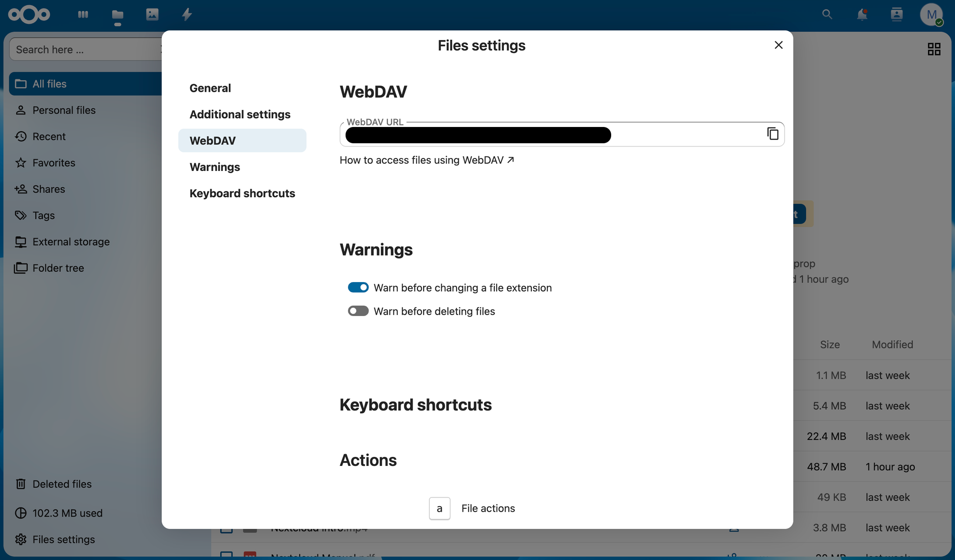Select the General settings section
The image size is (955, 560).
[210, 88]
